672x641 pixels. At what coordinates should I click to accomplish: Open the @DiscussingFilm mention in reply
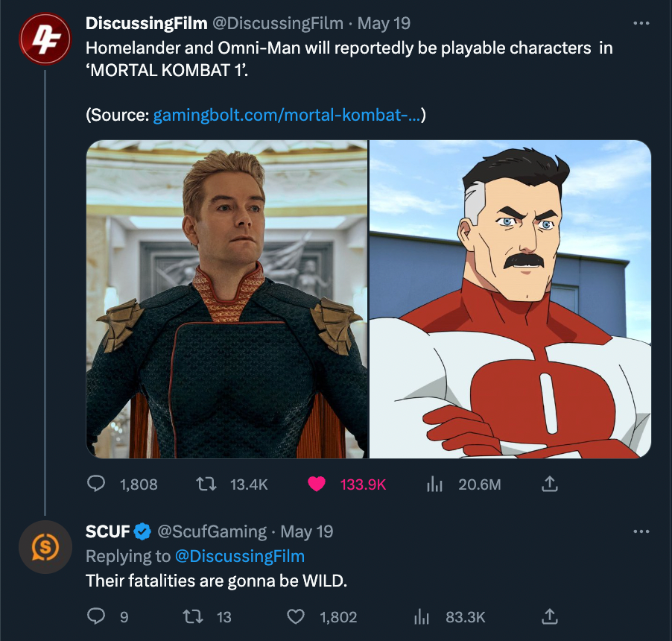coord(239,556)
